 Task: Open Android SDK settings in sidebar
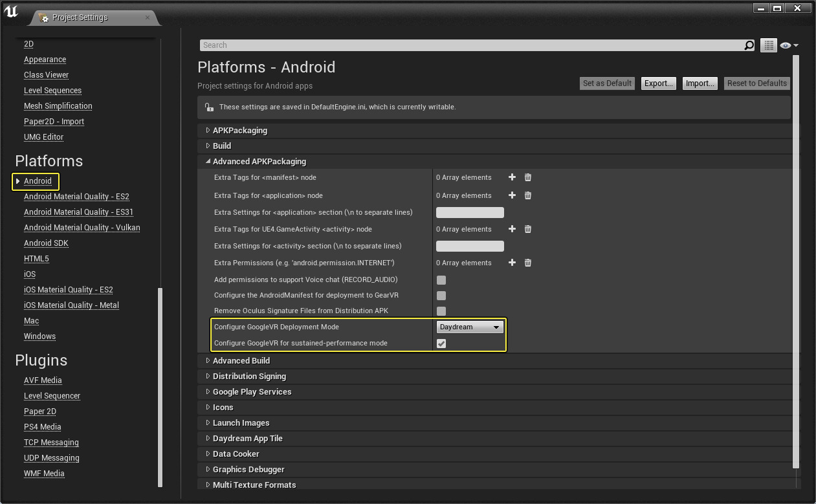coord(46,243)
